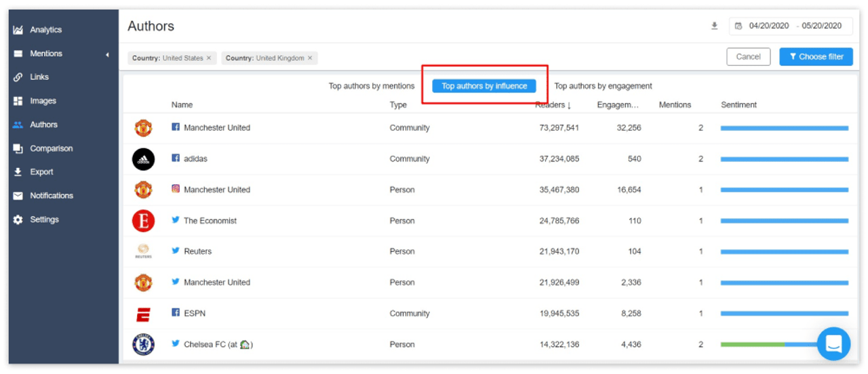Viewport: 868px width, 374px height.
Task: Open the Reuters author name link
Action: click(x=197, y=251)
